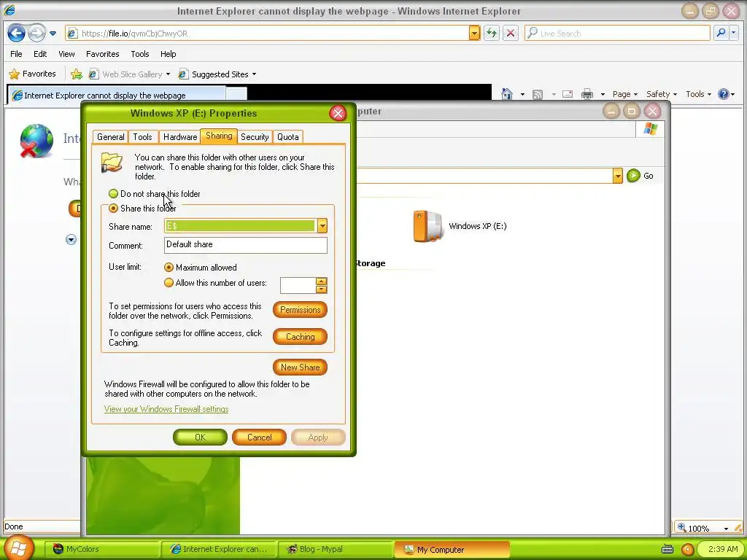Click the New Share button
The height and width of the screenshot is (560, 747).
(x=300, y=367)
